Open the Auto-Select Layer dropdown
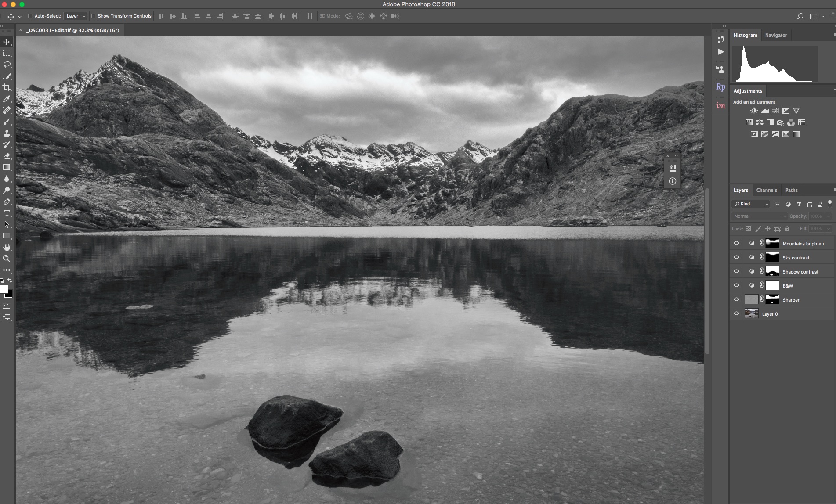Image resolution: width=836 pixels, height=504 pixels. (x=76, y=16)
